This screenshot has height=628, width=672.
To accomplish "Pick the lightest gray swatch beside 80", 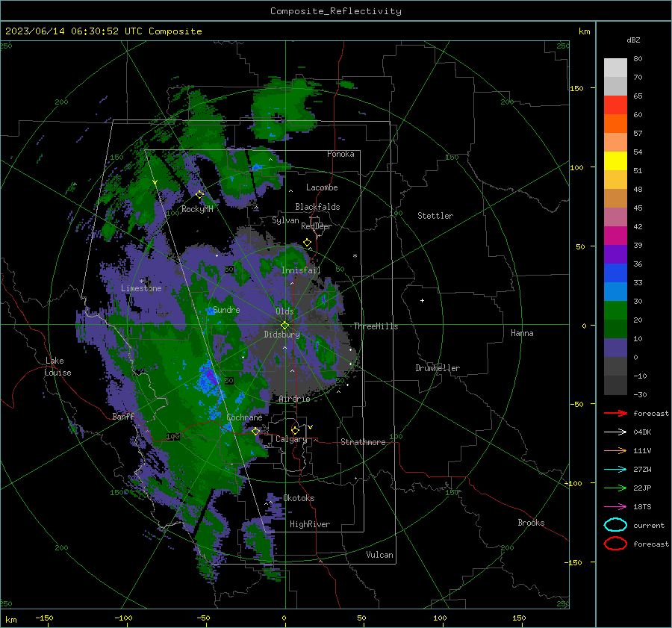I will [615, 67].
